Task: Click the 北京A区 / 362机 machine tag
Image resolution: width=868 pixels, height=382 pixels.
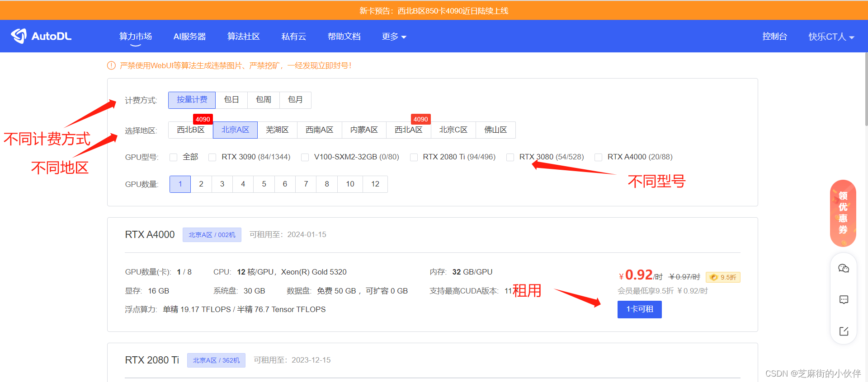Action: pyautogui.click(x=216, y=360)
